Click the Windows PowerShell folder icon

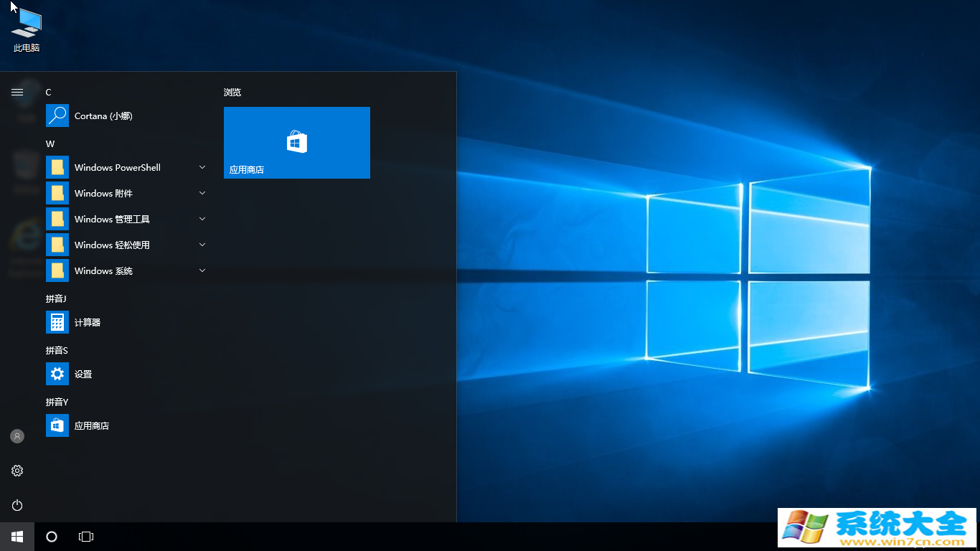[x=57, y=167]
